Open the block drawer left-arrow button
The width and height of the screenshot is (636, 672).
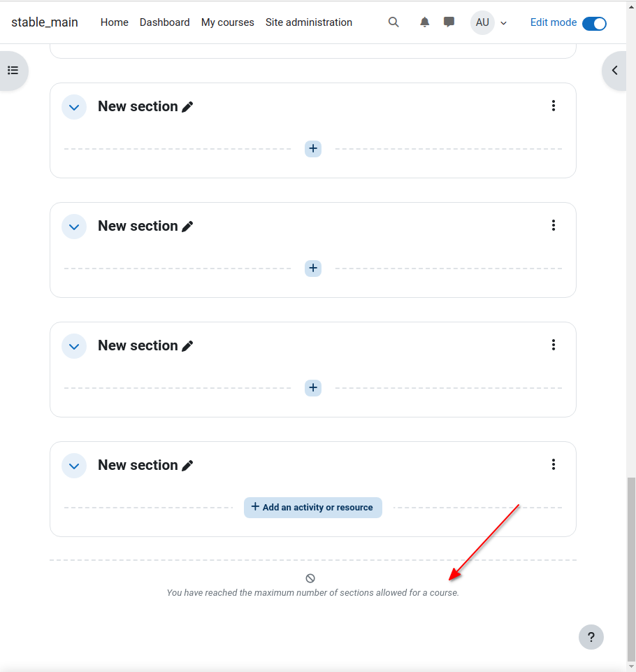[x=614, y=71]
